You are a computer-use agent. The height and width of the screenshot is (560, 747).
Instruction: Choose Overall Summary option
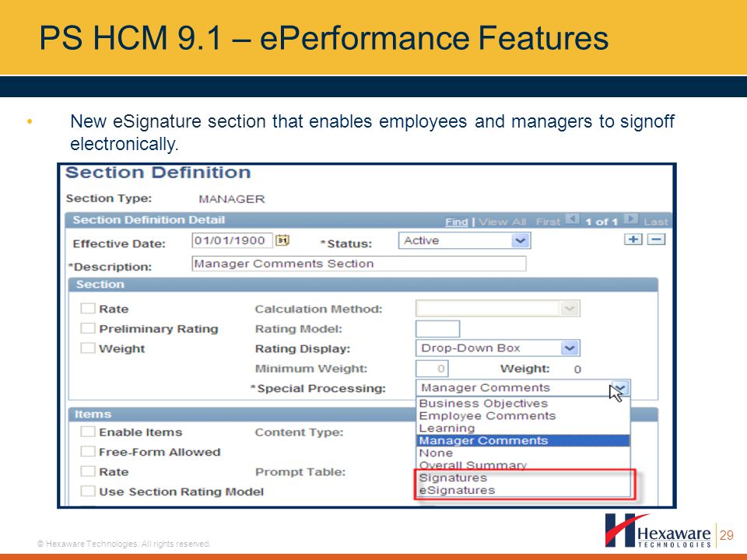pyautogui.click(x=473, y=465)
